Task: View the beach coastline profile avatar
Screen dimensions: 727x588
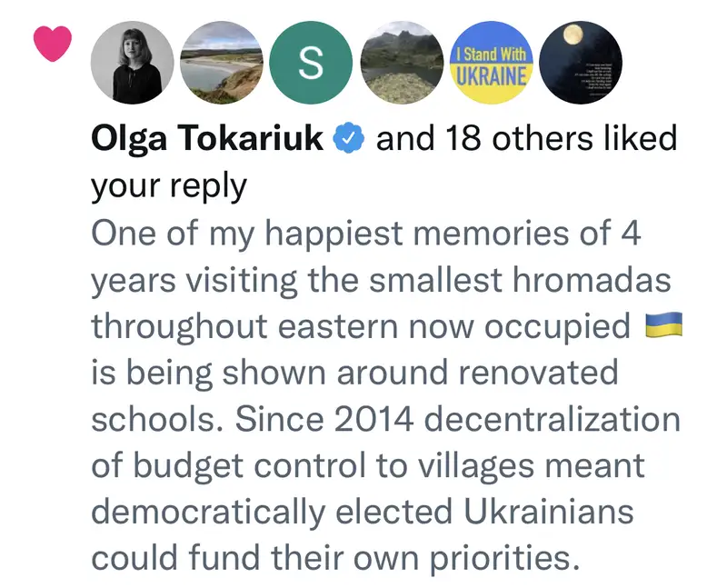Action: coord(221,63)
